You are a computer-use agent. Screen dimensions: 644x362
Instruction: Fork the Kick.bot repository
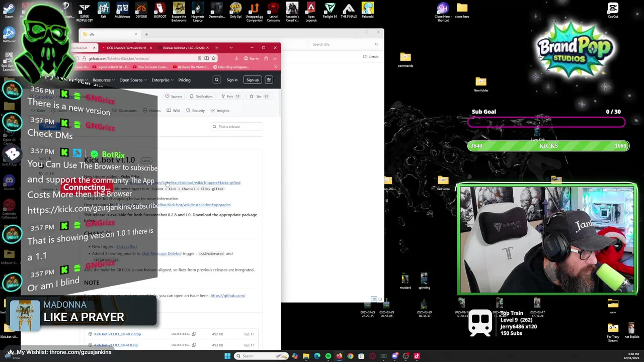click(x=230, y=97)
